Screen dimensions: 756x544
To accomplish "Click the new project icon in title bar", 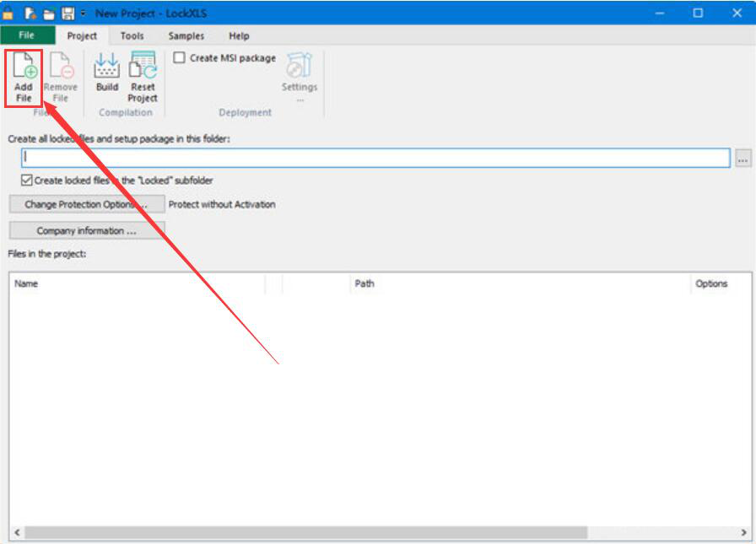I will pyautogui.click(x=30, y=13).
